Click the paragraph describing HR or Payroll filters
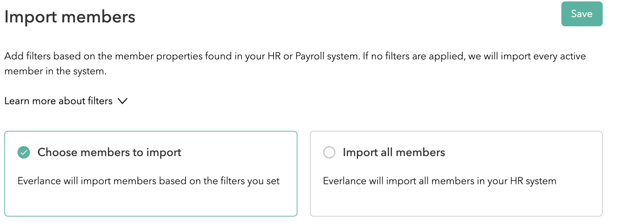The image size is (644, 224). pos(295,56)
